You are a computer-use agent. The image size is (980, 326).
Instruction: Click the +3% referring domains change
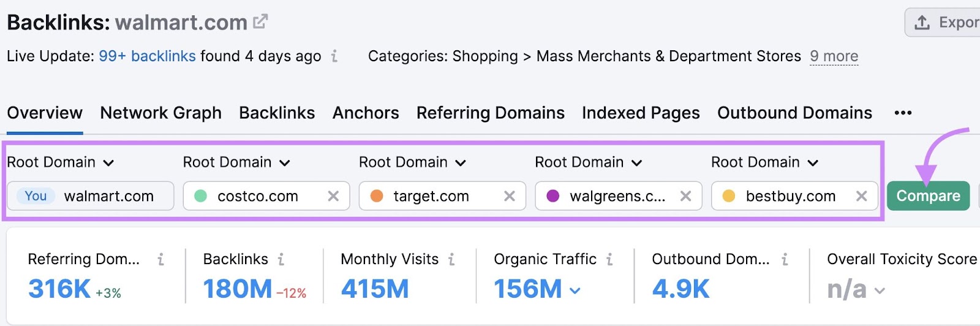[108, 294]
